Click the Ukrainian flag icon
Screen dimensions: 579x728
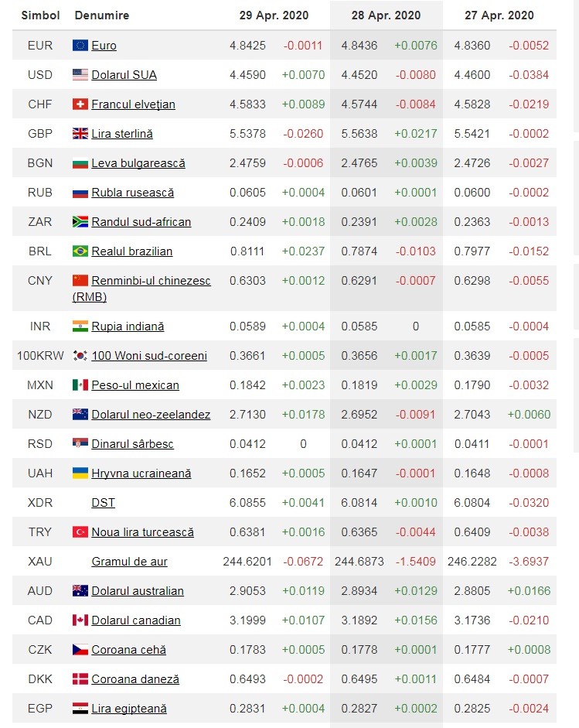coord(80,473)
